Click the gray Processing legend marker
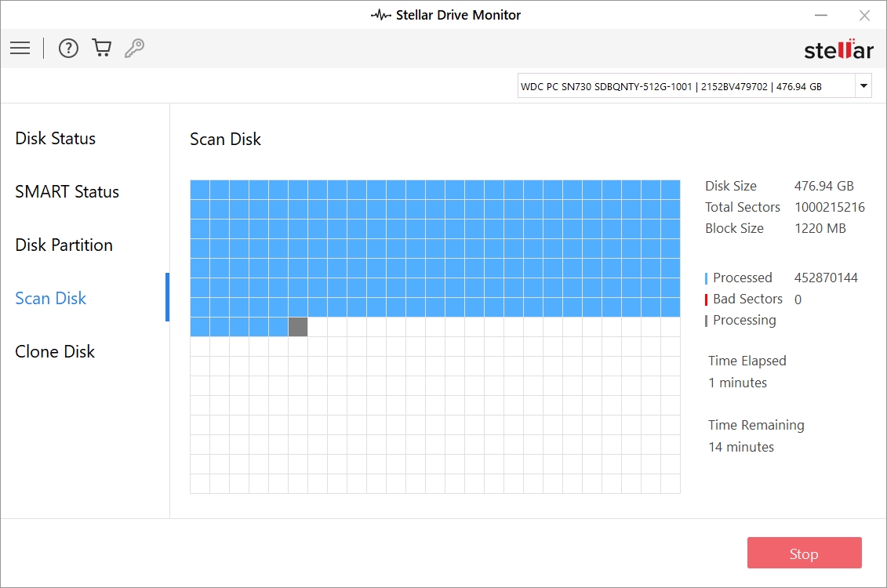The height and width of the screenshot is (588, 887). (x=707, y=321)
